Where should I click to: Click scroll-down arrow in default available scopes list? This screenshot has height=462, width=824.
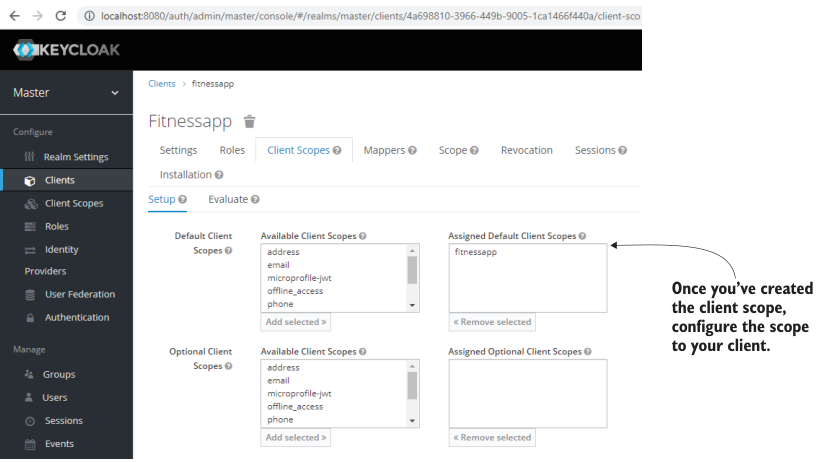pyautogui.click(x=413, y=305)
